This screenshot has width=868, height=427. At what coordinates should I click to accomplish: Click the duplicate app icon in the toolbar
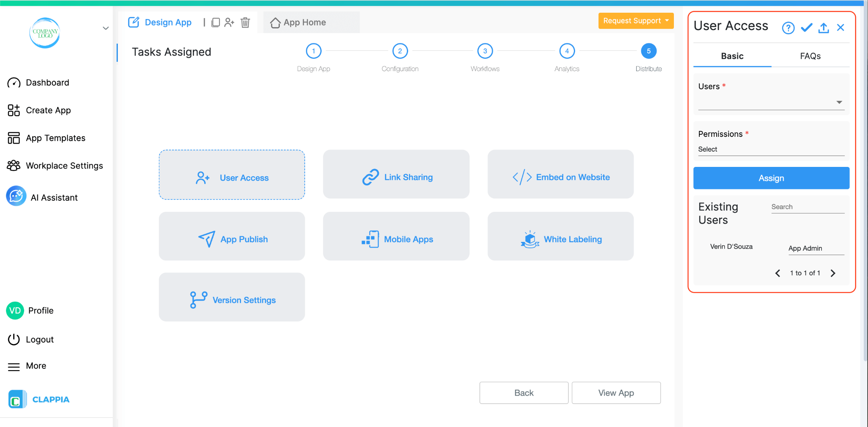tap(216, 22)
